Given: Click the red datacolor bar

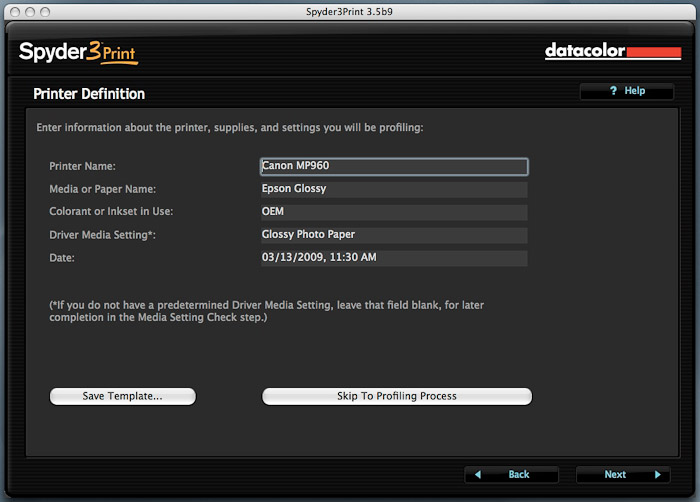Looking at the screenshot, I should [x=653, y=52].
